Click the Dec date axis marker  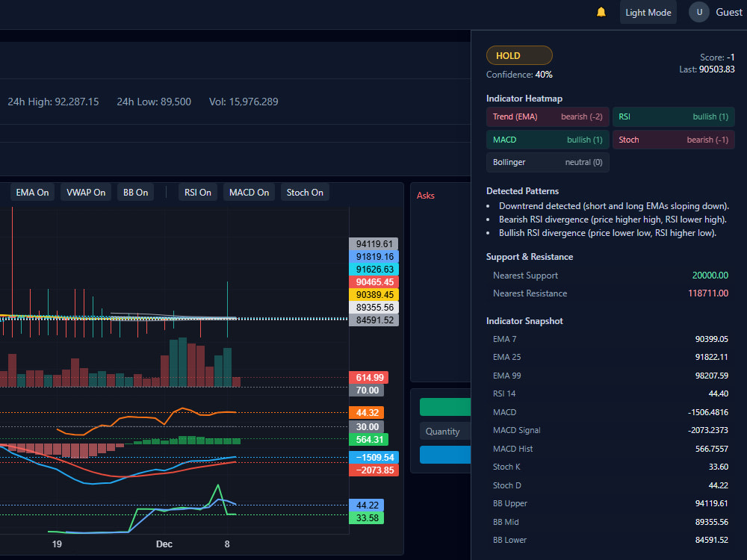click(164, 544)
